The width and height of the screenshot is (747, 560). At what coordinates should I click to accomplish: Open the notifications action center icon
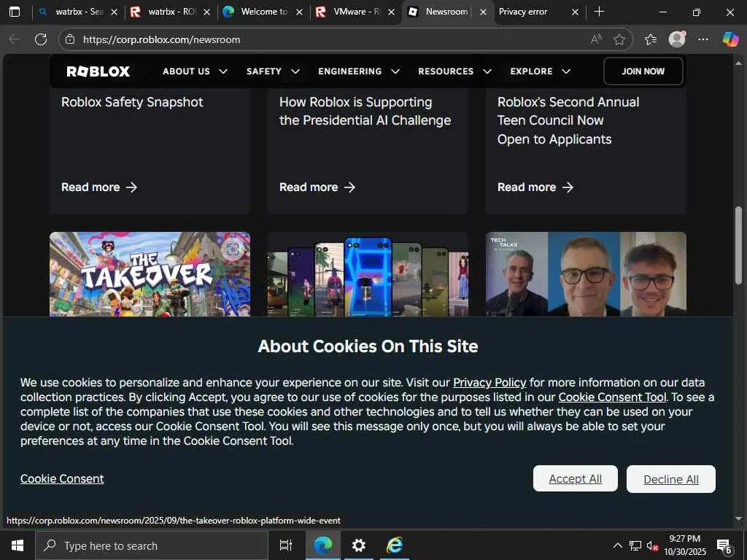pos(724,546)
